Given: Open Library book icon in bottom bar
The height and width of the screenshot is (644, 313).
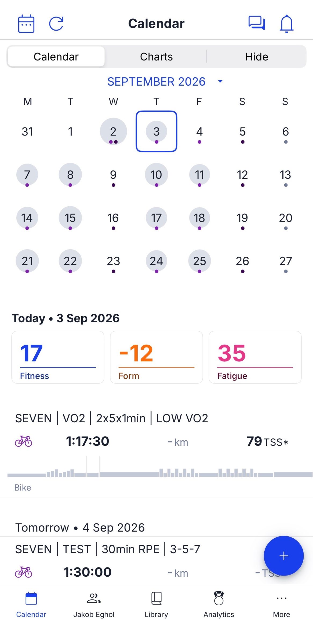Looking at the screenshot, I should pyautogui.click(x=156, y=598).
